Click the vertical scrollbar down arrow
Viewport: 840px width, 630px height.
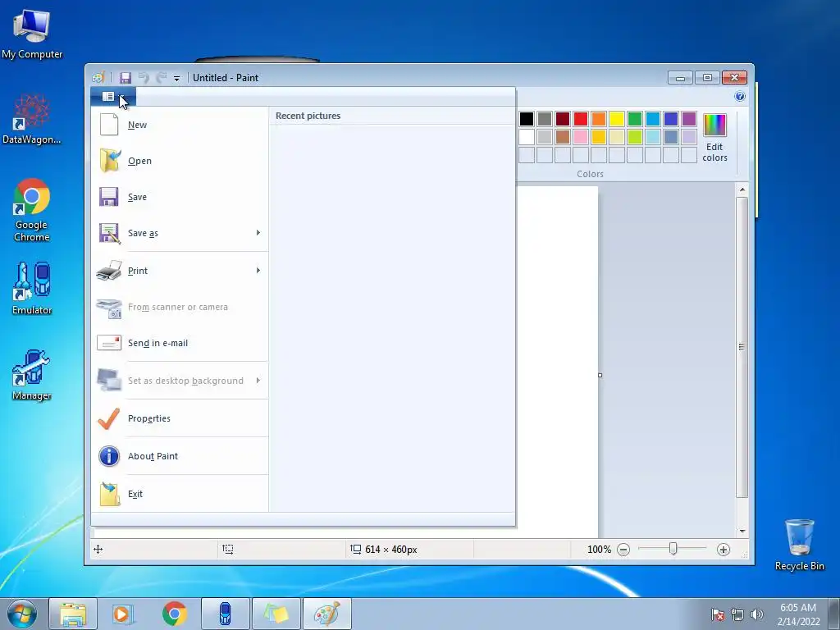[x=742, y=531]
